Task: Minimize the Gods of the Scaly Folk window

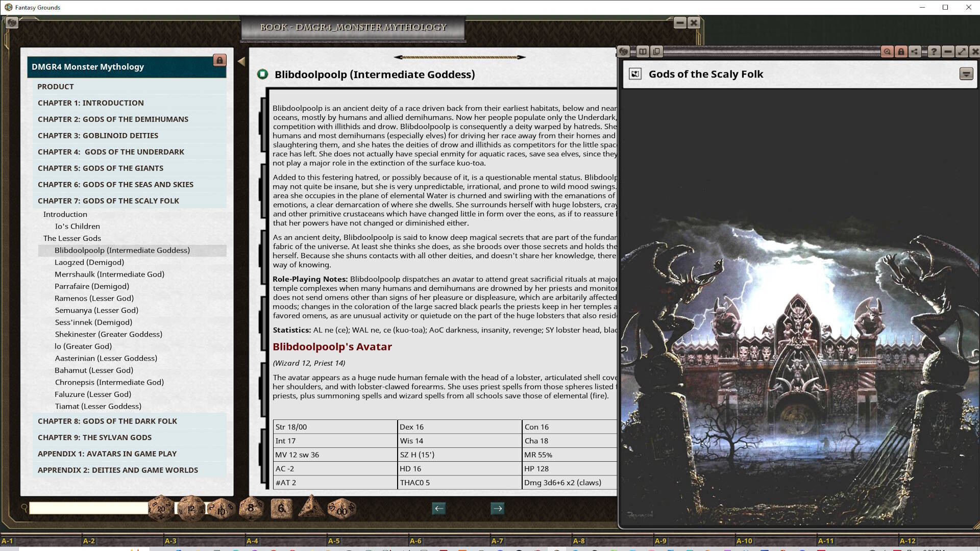Action: (948, 52)
